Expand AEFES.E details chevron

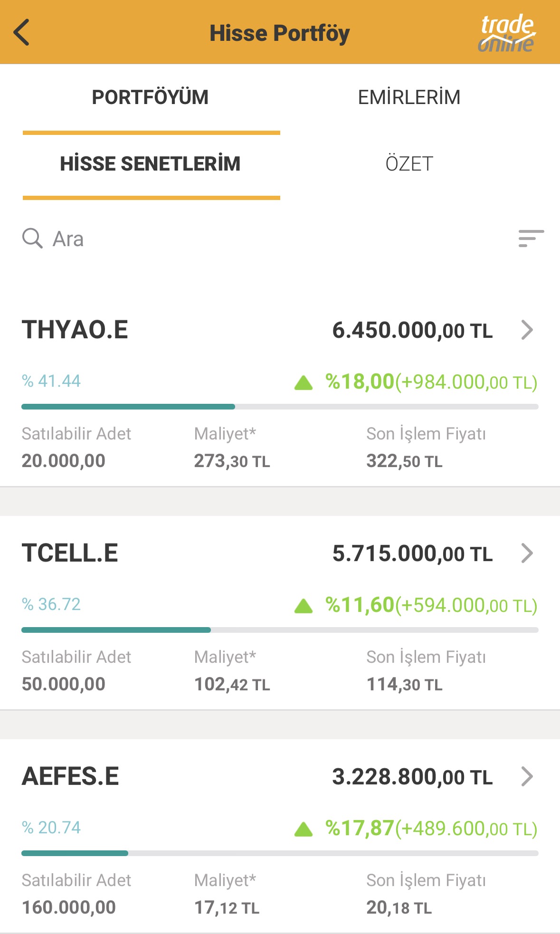(527, 776)
